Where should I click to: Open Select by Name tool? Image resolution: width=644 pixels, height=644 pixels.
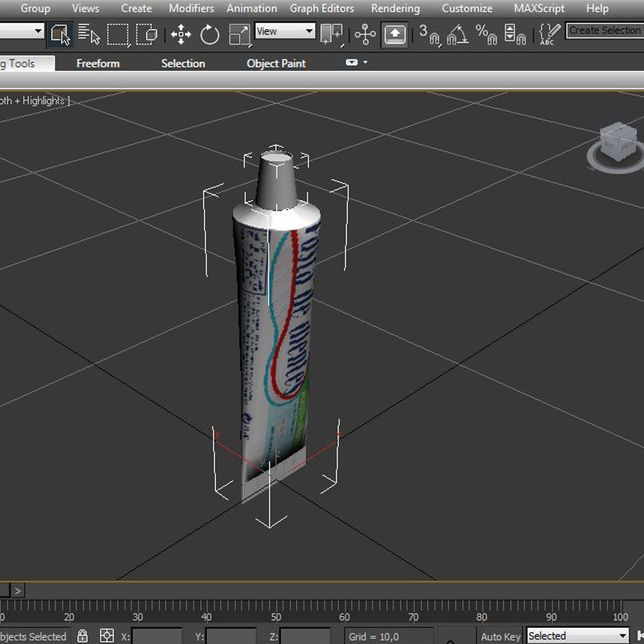point(89,35)
